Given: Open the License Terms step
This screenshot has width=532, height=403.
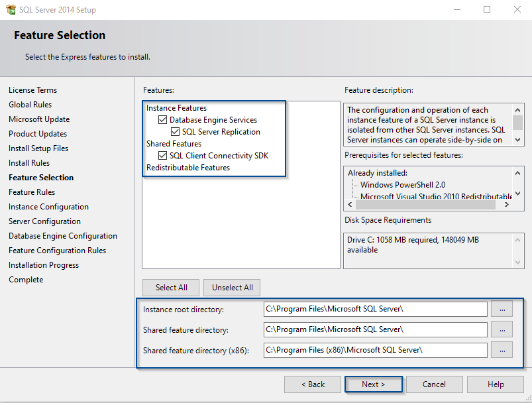Looking at the screenshot, I should coord(32,90).
